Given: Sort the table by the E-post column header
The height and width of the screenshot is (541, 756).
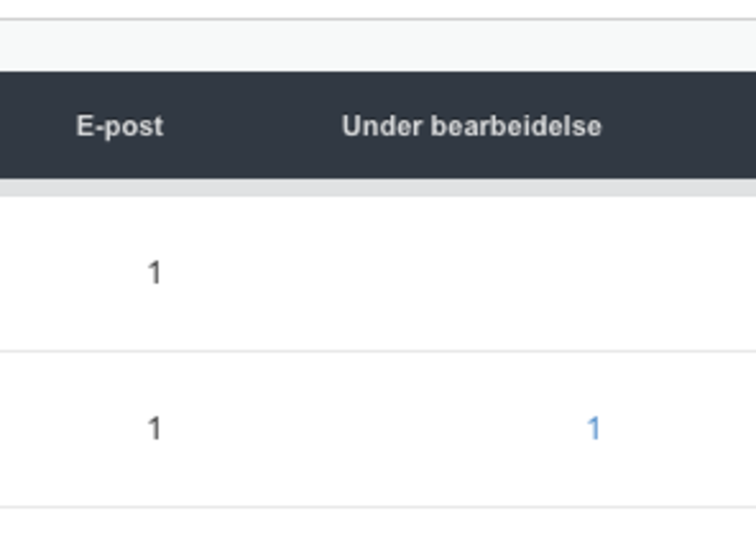Looking at the screenshot, I should tap(120, 126).
